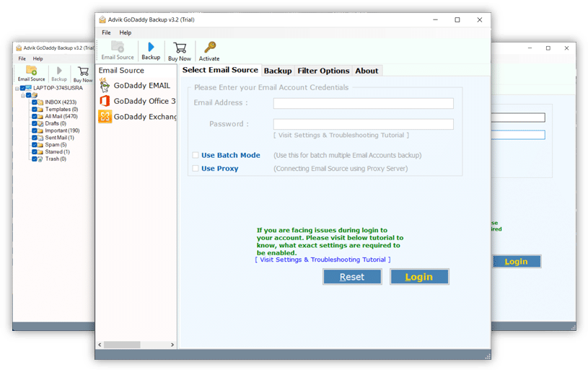
Task: Click the 'Use Proxy' label text
Action: (220, 169)
